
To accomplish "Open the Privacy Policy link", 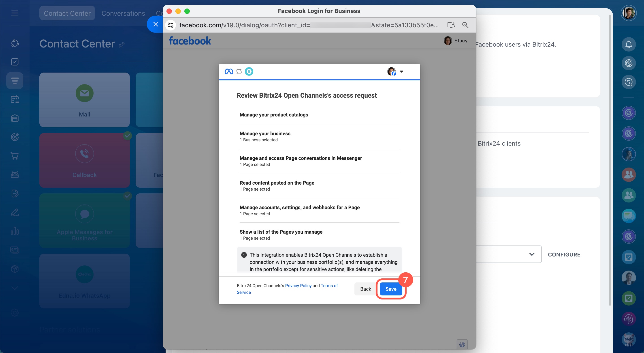I will [298, 285].
